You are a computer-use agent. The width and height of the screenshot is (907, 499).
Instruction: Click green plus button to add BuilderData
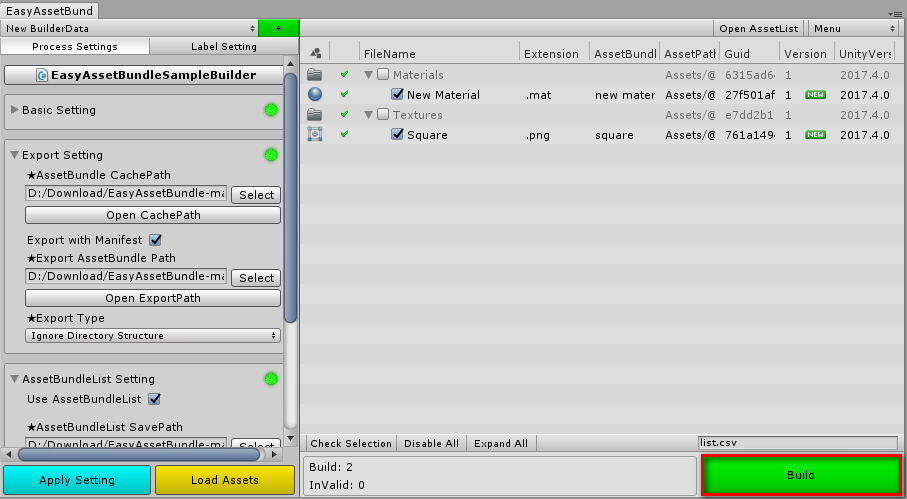pyautogui.click(x=278, y=28)
